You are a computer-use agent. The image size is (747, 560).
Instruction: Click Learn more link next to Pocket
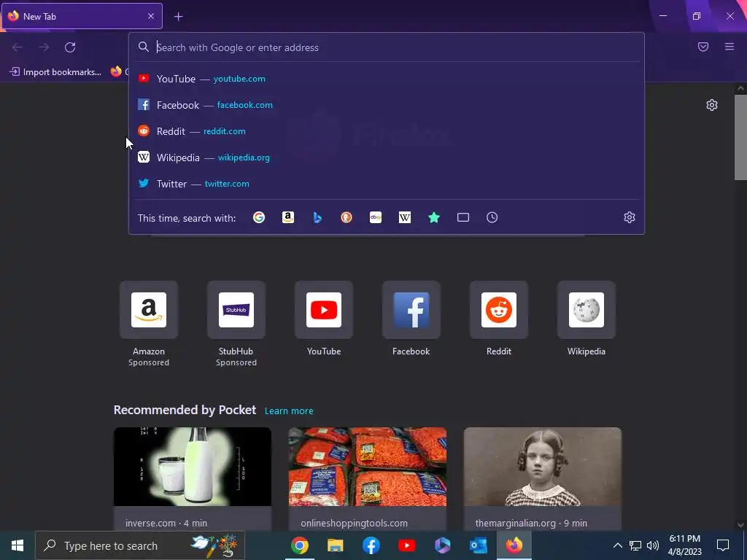[x=289, y=411]
